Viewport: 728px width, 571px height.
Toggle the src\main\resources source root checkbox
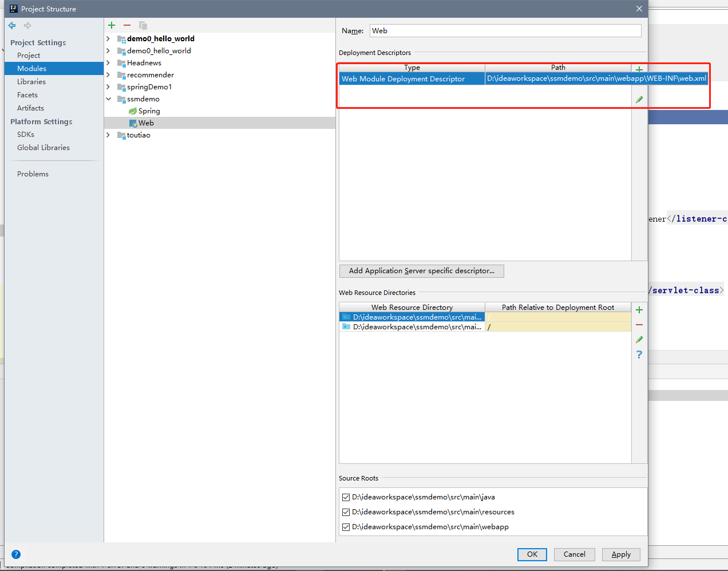[x=346, y=512]
